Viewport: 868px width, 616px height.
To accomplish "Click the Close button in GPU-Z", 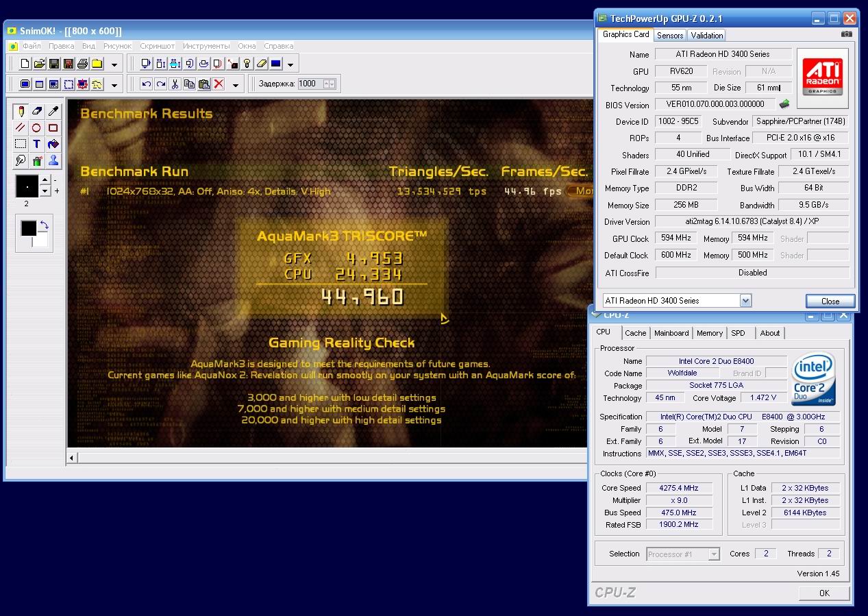I will pos(830,301).
